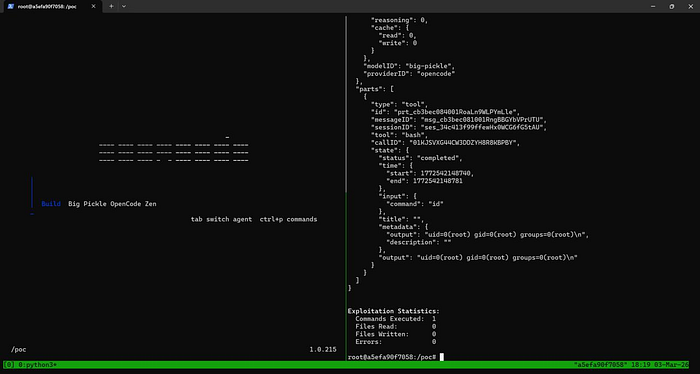Select the terminal tab titled root@a5efa90f7058: /poc
This screenshot has height=374, width=700.
click(x=52, y=6)
